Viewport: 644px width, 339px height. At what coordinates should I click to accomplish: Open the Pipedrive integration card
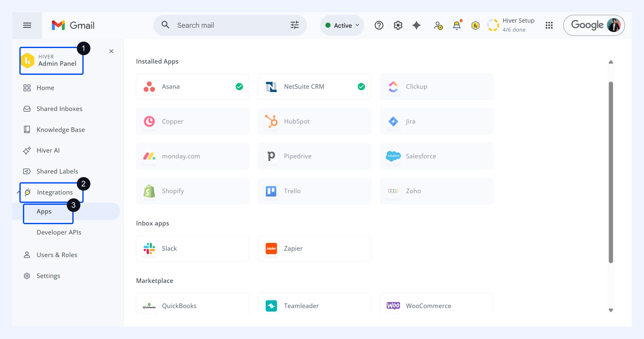pyautogui.click(x=314, y=156)
